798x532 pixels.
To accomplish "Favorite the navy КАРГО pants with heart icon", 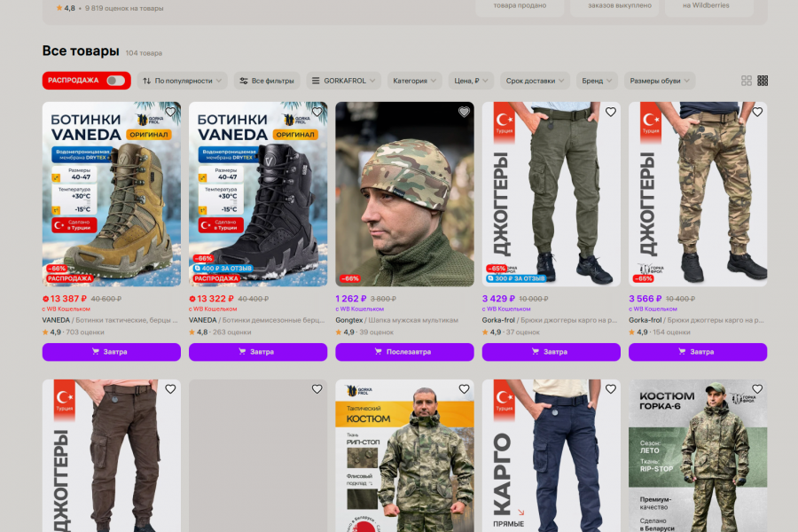I will [610, 389].
